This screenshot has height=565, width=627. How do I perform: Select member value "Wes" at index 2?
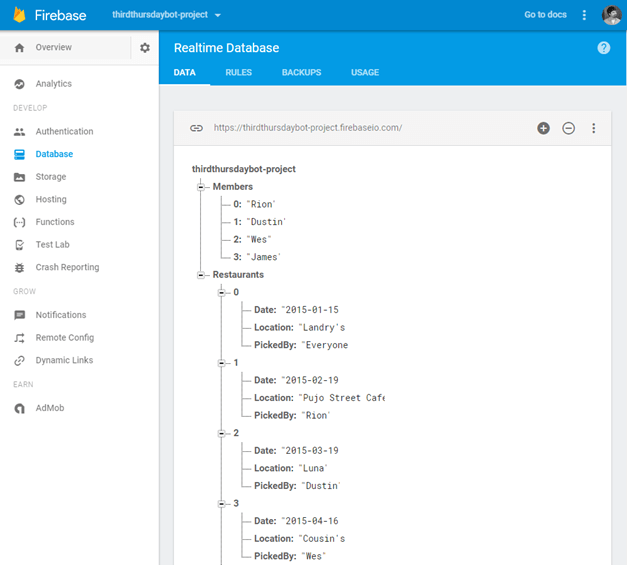point(259,240)
